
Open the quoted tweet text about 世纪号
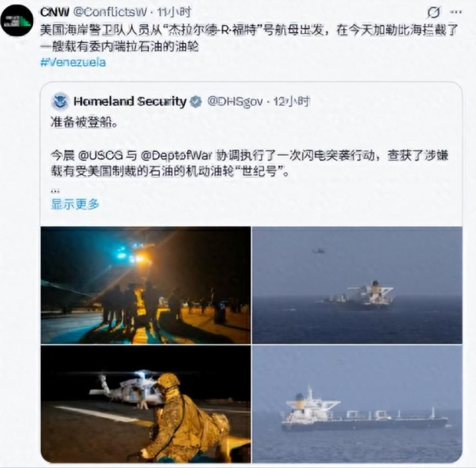[249, 163]
